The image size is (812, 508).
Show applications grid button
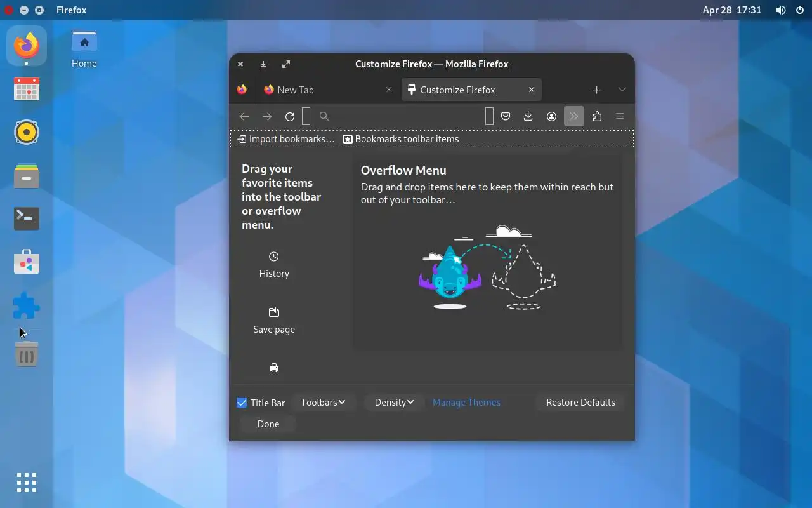pyautogui.click(x=27, y=483)
